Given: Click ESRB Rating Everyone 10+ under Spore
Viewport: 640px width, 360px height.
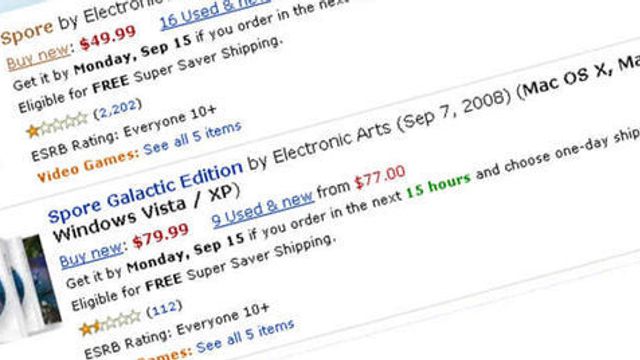Looking at the screenshot, I should [124, 133].
